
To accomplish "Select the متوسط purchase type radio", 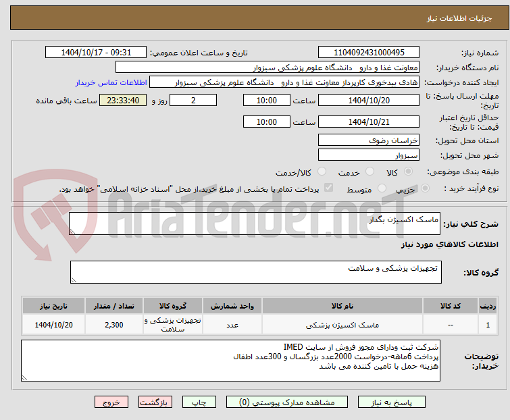I will pos(382,188).
